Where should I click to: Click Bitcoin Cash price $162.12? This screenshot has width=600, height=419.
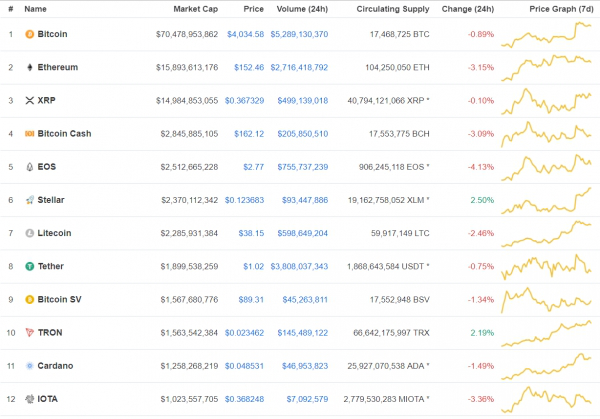pos(249,134)
